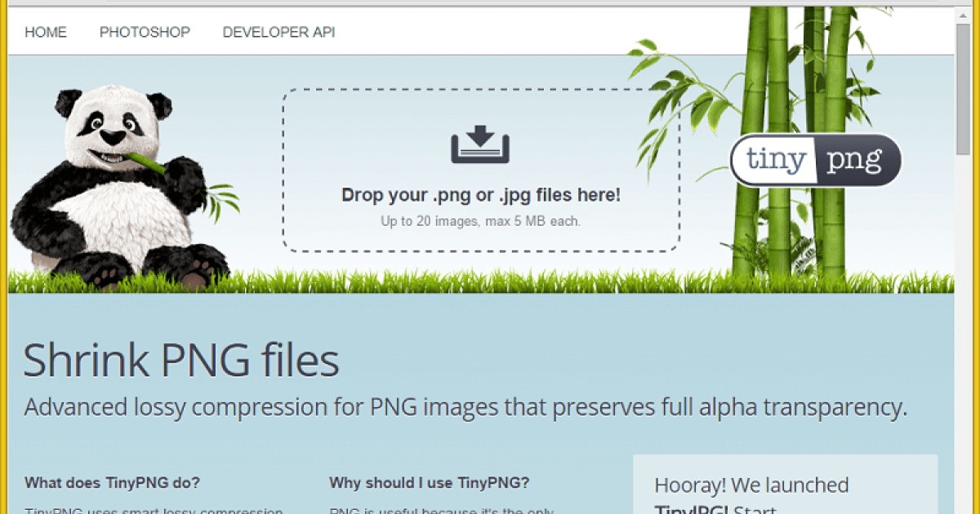Click the 'Shrink PNG files' heading
This screenshot has height=514, width=980.
pos(180,361)
